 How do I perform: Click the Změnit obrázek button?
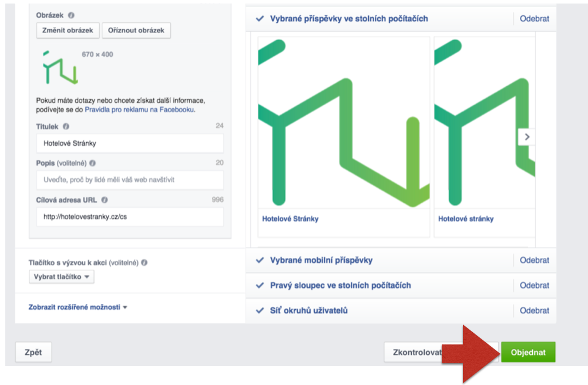pyautogui.click(x=68, y=31)
